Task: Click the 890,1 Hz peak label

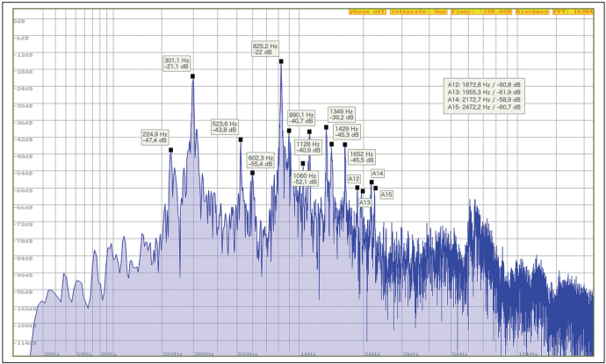Action: (301, 117)
